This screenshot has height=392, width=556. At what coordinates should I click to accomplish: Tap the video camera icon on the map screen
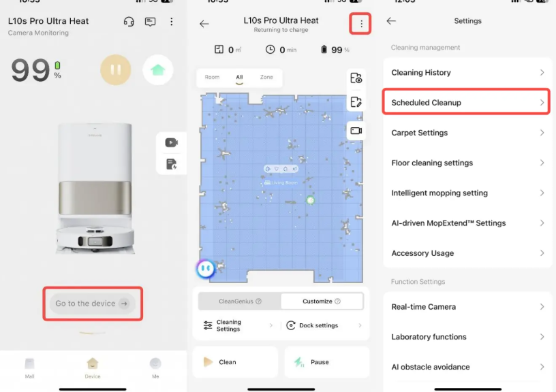tap(356, 130)
